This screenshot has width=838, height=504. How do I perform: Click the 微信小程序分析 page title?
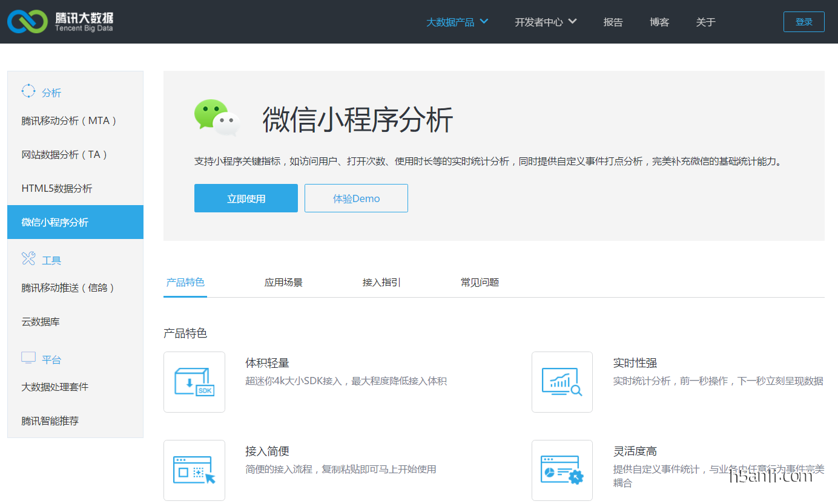[358, 119]
